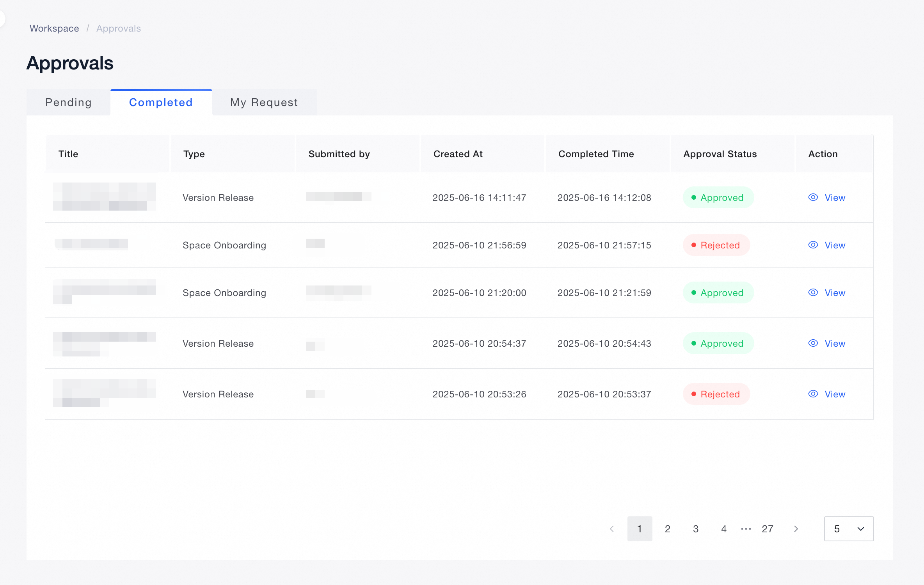Click the eye icon in the 21:56:59 row
924x585 pixels.
(813, 245)
